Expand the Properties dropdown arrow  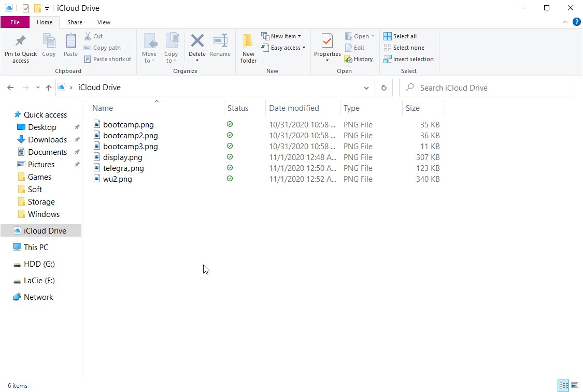pos(327,61)
